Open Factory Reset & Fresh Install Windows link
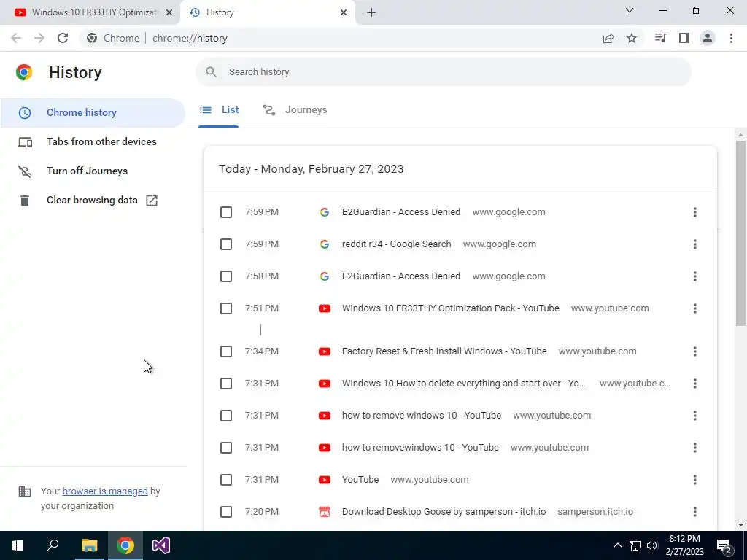 [444, 351]
